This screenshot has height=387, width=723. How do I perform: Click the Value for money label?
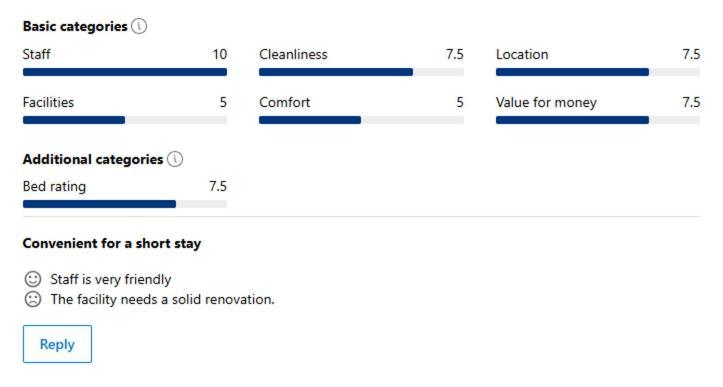coord(546,102)
